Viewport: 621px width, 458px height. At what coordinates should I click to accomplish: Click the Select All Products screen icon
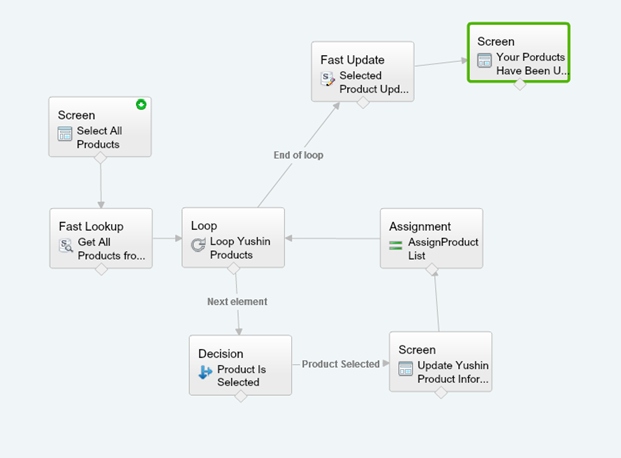[66, 134]
